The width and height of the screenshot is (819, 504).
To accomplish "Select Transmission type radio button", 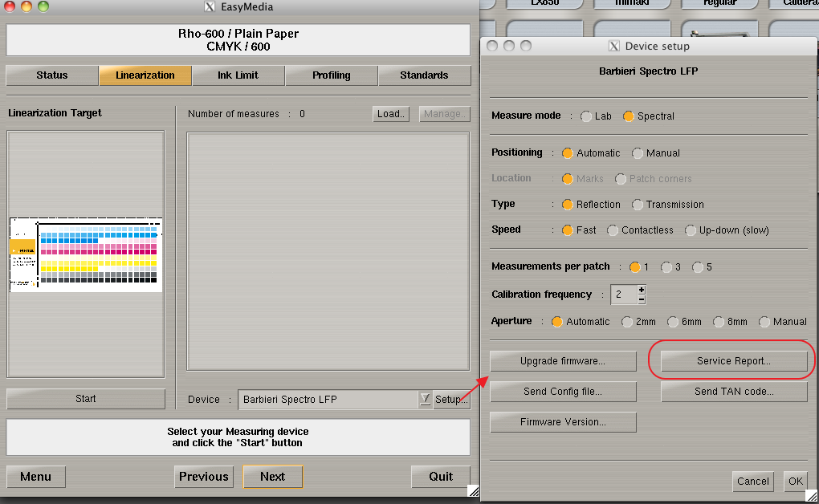I will 638,205.
